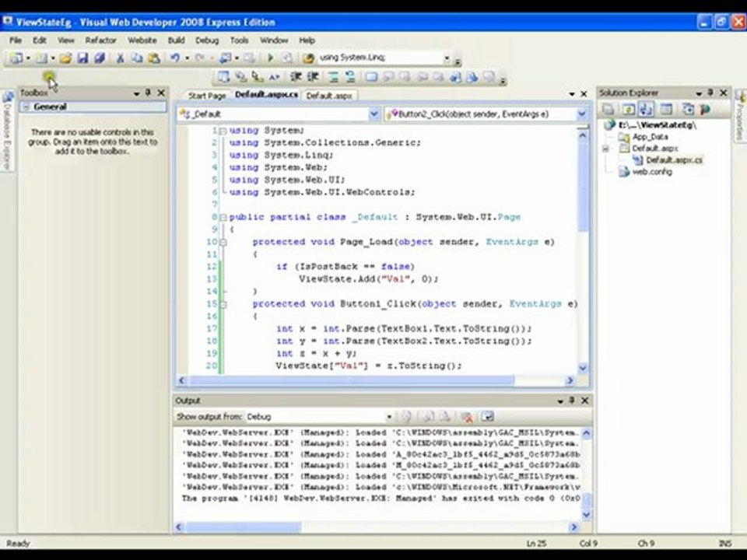Collapse the Button1_Click method outline

[223, 304]
